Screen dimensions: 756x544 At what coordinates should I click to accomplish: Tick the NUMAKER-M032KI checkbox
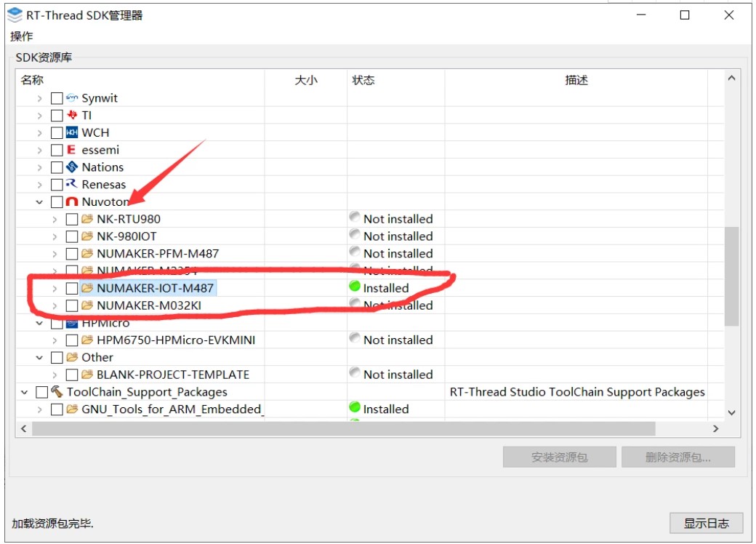(x=72, y=305)
